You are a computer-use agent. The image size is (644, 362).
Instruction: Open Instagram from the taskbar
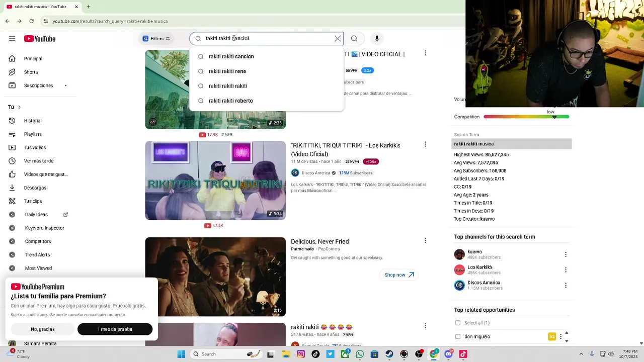(x=301, y=354)
